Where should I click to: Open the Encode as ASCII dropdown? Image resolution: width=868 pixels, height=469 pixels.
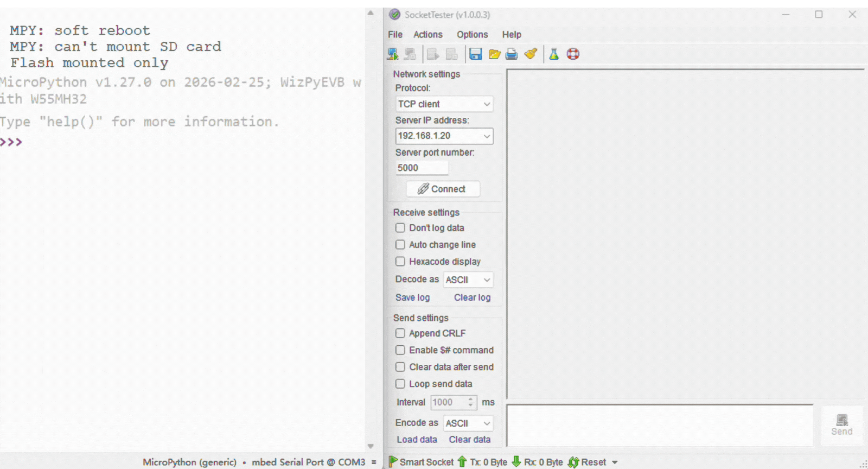tap(468, 423)
